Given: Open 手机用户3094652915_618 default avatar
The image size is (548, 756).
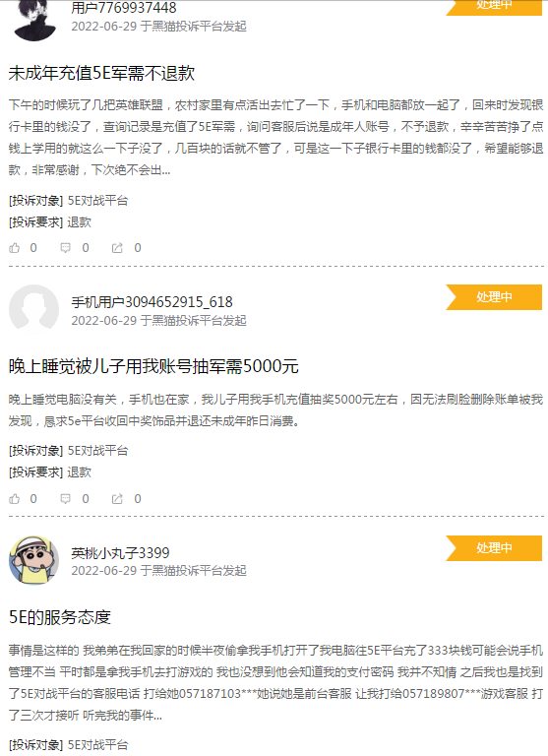Looking at the screenshot, I should point(33,309).
